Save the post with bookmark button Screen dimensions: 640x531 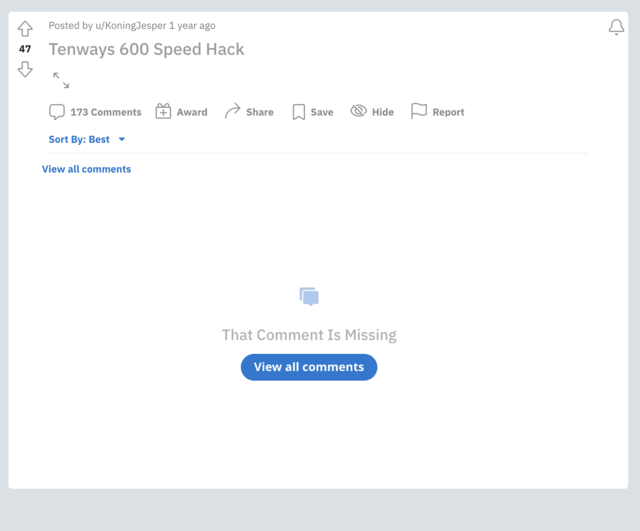click(313, 112)
